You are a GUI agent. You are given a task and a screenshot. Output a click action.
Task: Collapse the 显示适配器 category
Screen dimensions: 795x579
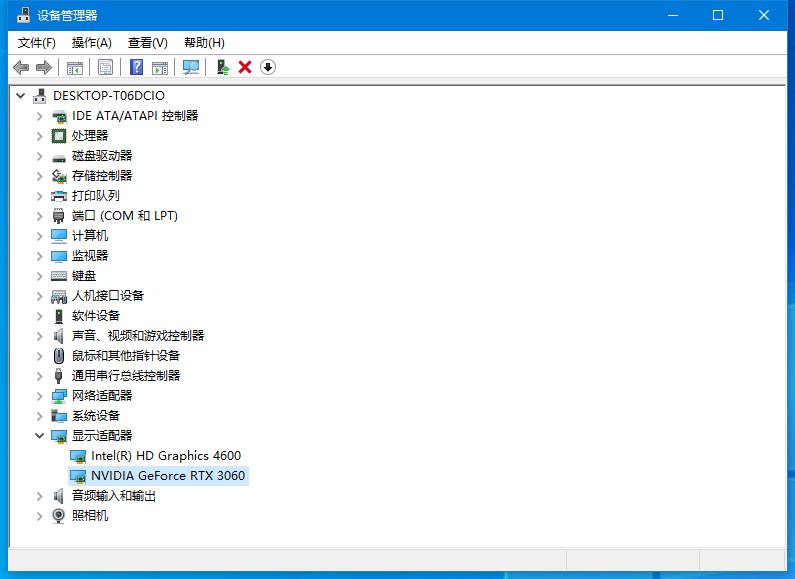point(40,436)
